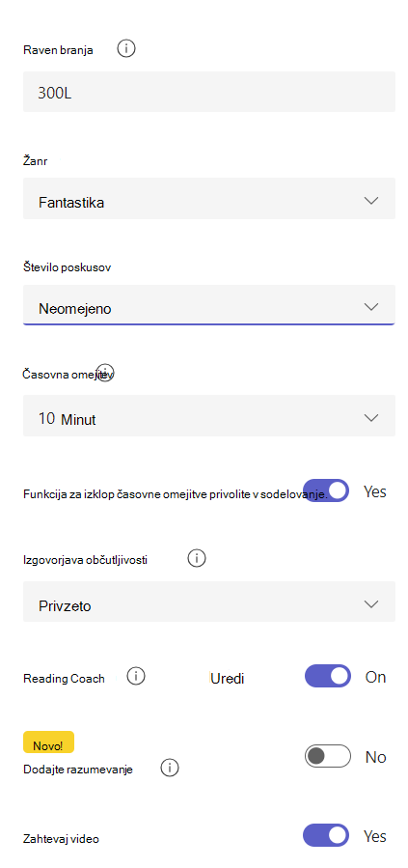The image size is (408, 868).
Task: Click the Yes label beside Zahtevaj video
Action: 374,836
